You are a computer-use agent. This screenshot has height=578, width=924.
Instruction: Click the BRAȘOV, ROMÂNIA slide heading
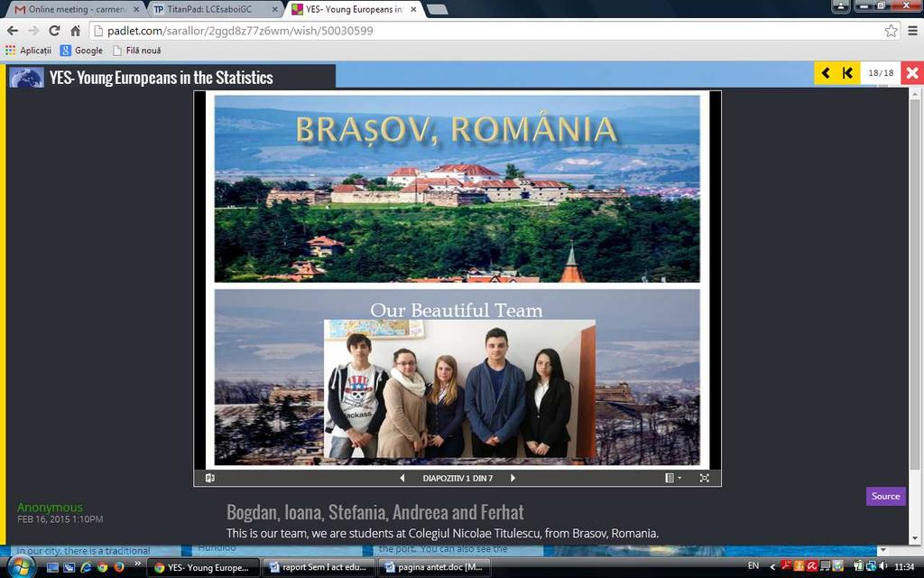(457, 130)
